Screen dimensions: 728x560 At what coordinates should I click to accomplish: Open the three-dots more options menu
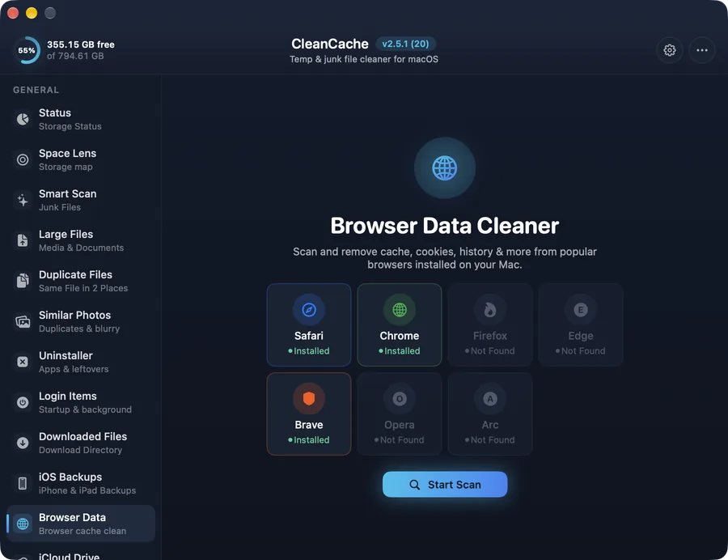pos(701,50)
